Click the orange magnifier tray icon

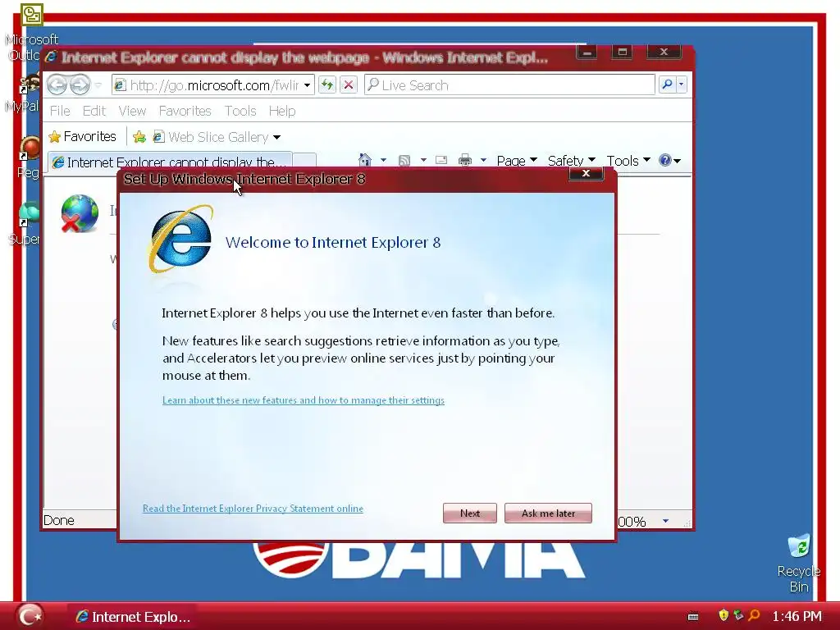(755, 615)
